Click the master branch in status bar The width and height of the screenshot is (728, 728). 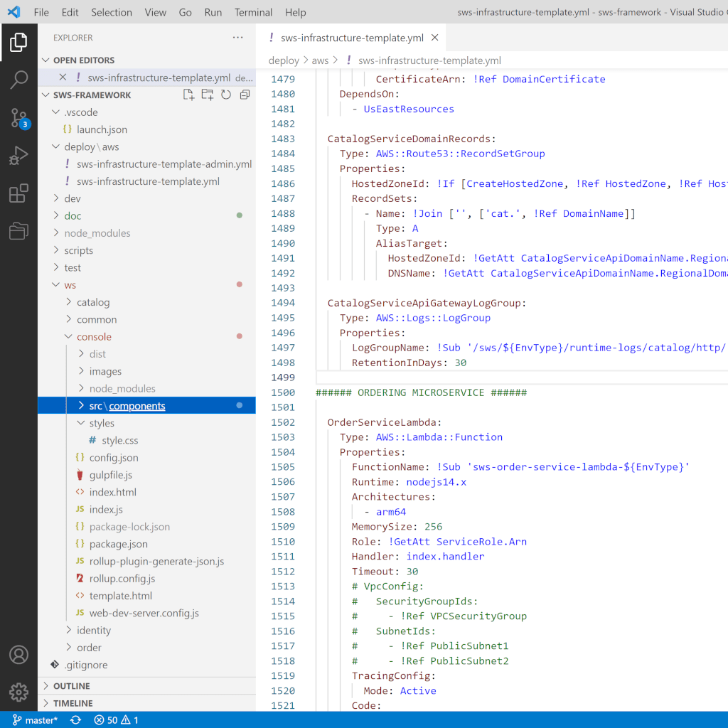pos(36,720)
